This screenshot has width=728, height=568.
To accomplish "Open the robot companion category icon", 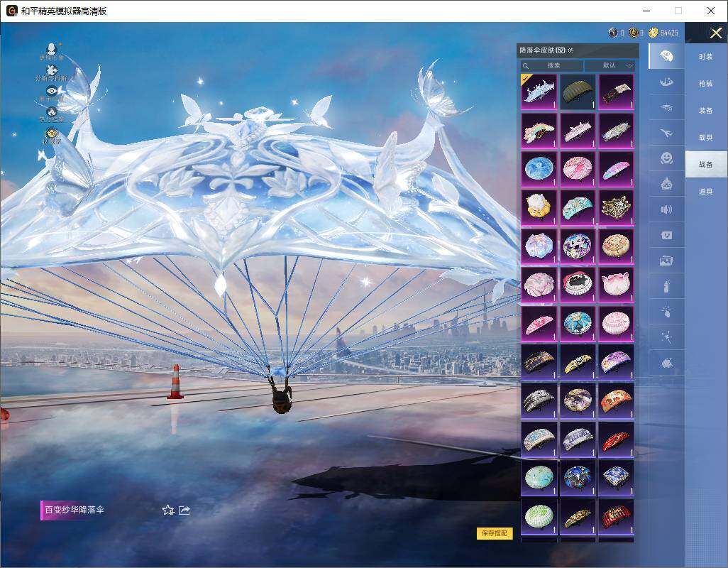I will (666, 185).
